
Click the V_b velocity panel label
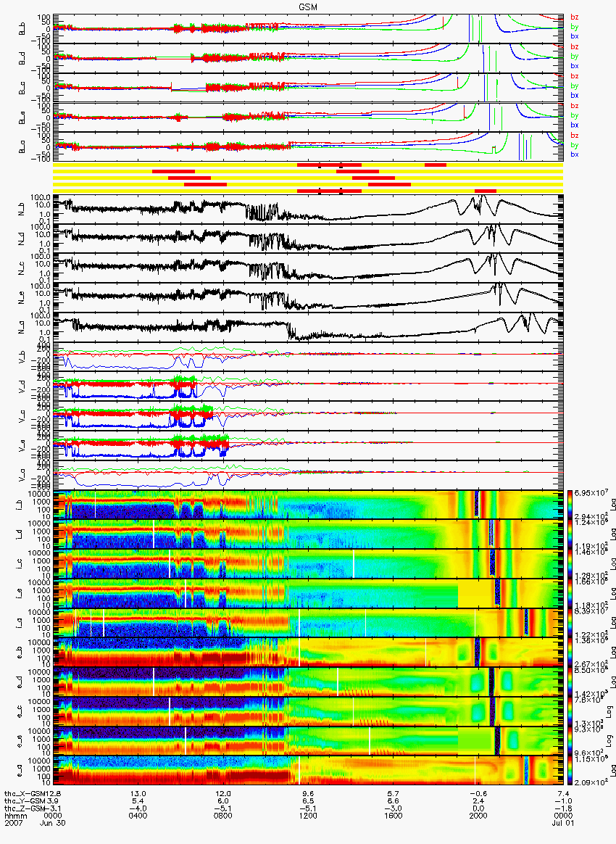pos(22,356)
